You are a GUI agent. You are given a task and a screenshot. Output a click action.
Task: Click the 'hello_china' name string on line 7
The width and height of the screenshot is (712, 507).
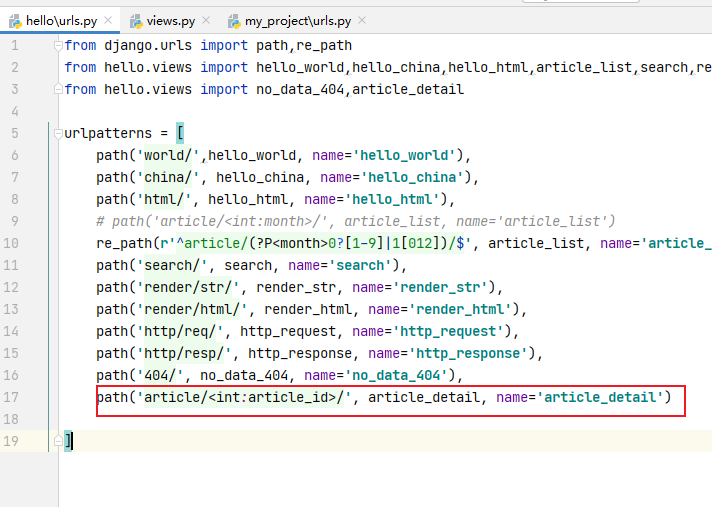pos(412,177)
